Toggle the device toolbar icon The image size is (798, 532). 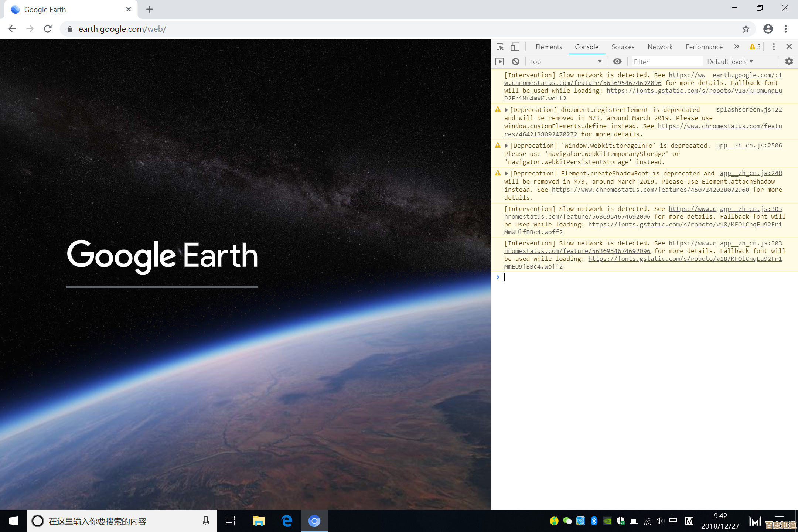click(x=515, y=47)
